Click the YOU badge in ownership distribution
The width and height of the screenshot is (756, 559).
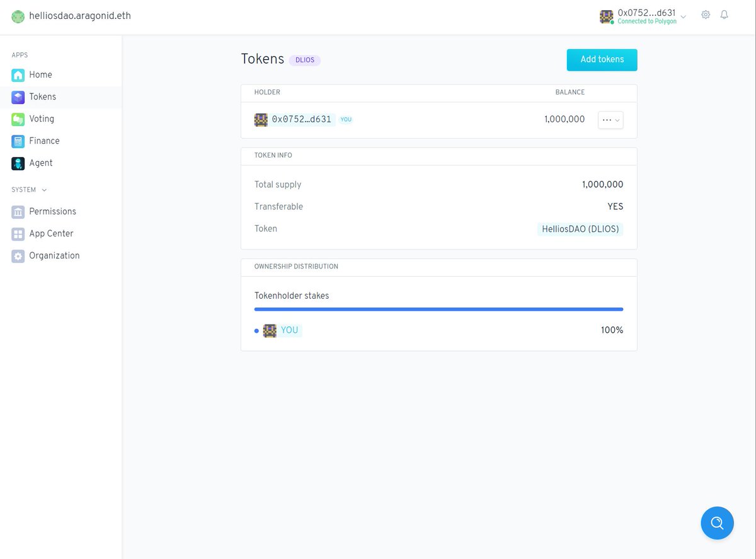[283, 331]
